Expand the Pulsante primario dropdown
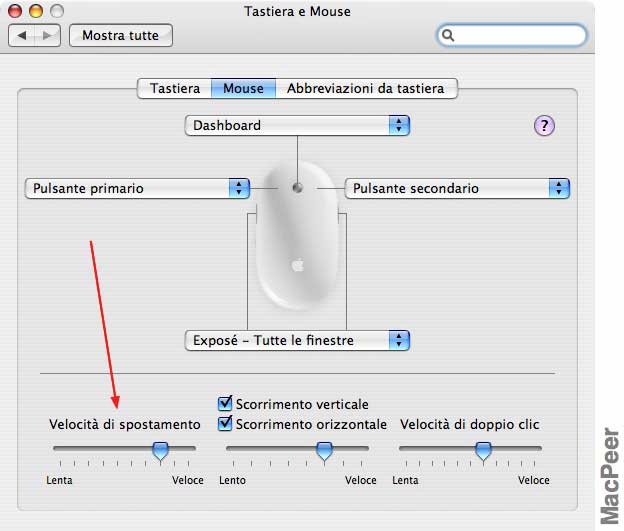The image size is (624, 531). (x=137, y=188)
